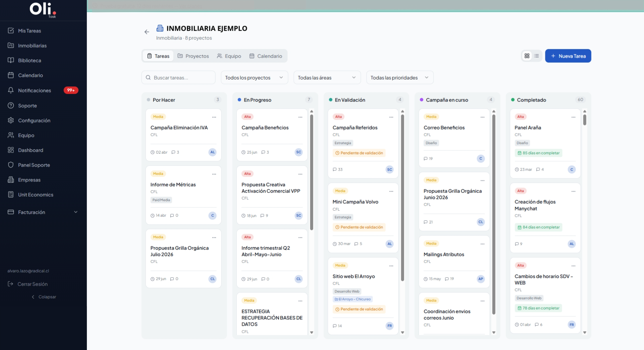This screenshot has height=350, width=644.
Task: Open Notificaciones bell icon
Action: 11,90
